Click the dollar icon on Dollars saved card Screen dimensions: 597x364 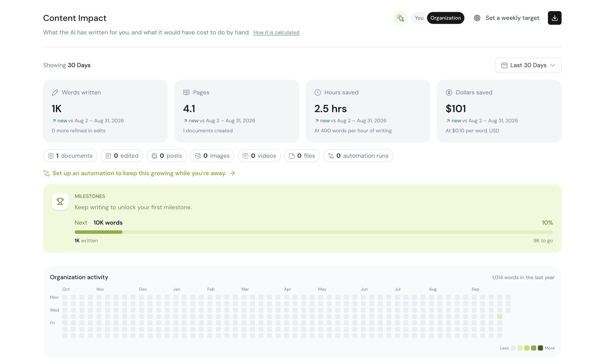[449, 92]
